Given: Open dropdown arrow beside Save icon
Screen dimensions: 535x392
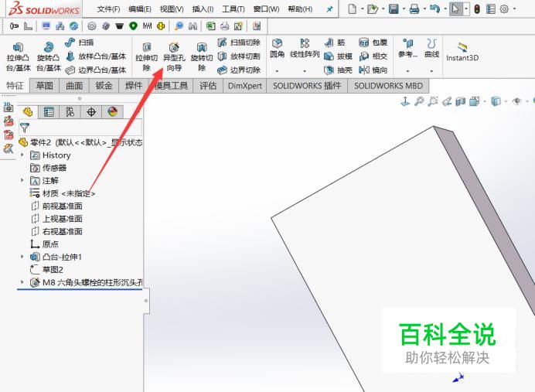Looking at the screenshot, I should click(x=404, y=9).
